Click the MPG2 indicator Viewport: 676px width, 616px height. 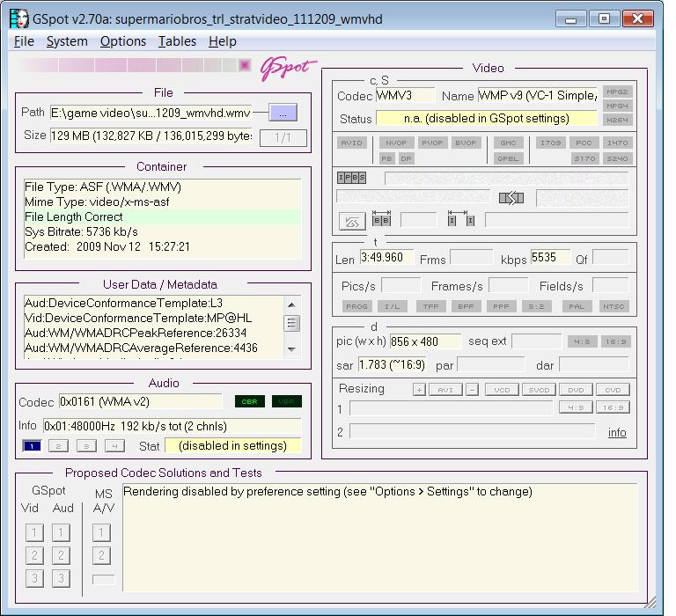pos(617,92)
